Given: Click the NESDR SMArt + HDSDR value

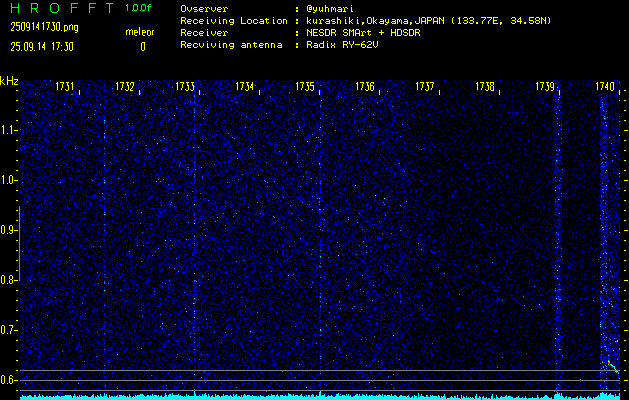Looking at the screenshot, I should pyautogui.click(x=363, y=33).
